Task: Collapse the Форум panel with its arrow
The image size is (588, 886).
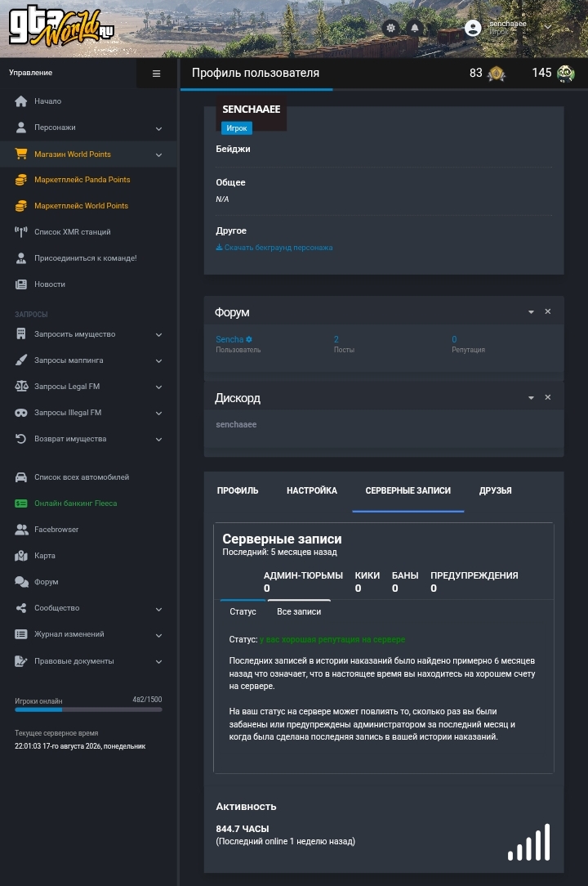Action: pos(531,312)
